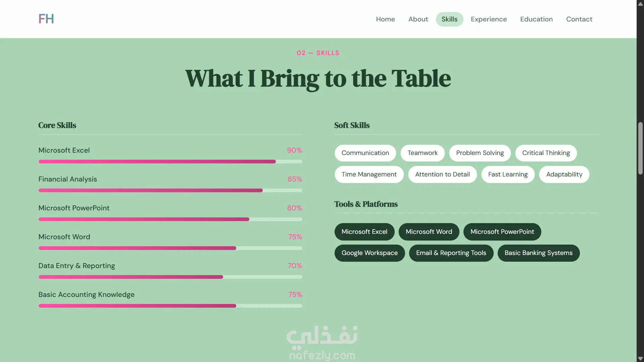Open the About nav link
This screenshot has height=362, width=644.
tap(418, 19)
